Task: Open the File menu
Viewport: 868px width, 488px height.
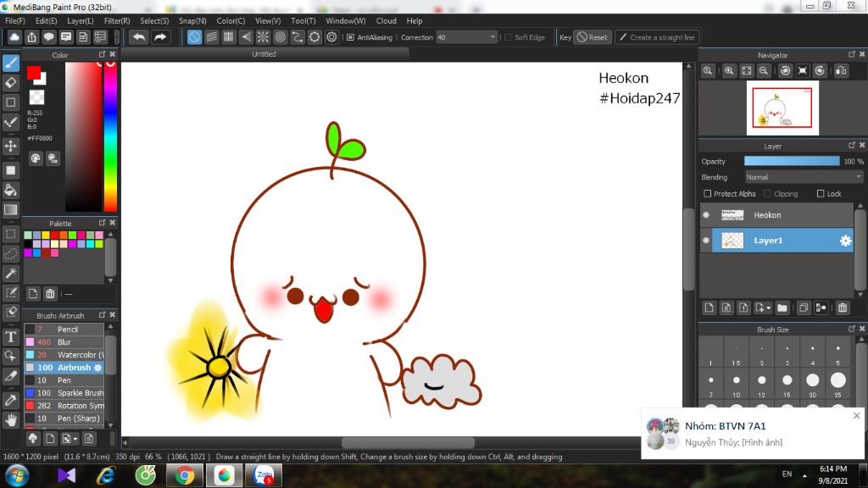Action: pyautogui.click(x=15, y=20)
